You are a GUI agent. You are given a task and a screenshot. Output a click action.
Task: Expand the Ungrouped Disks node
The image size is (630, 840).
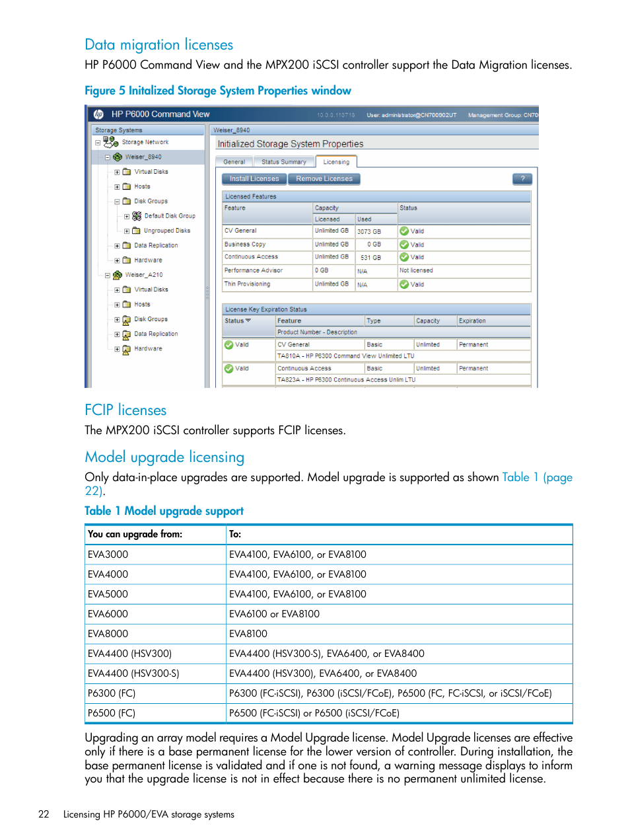coord(127,231)
